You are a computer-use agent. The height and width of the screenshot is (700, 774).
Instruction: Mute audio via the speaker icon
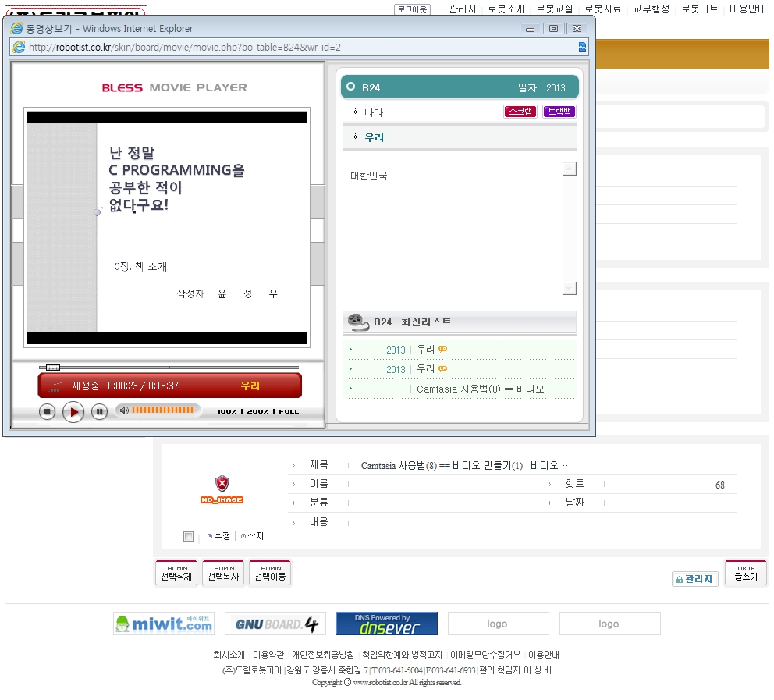click(124, 410)
